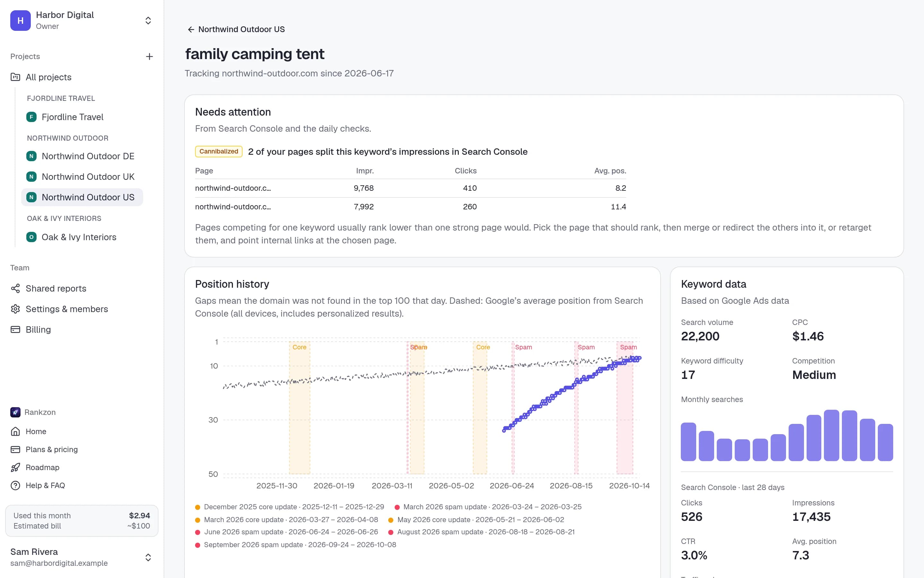The width and height of the screenshot is (924, 578).
Task: Click the Harbor Digital H avatar icon
Action: coord(21,21)
